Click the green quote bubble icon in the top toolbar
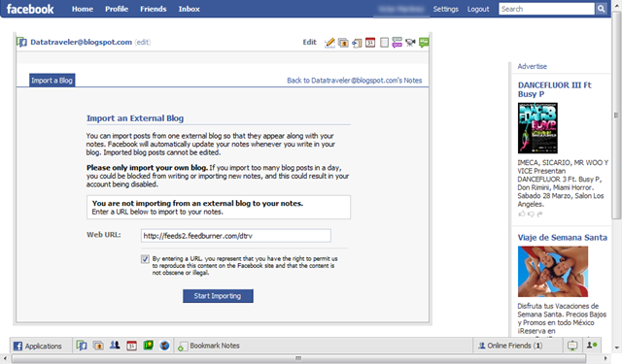This screenshot has height=364, width=622. tap(424, 43)
